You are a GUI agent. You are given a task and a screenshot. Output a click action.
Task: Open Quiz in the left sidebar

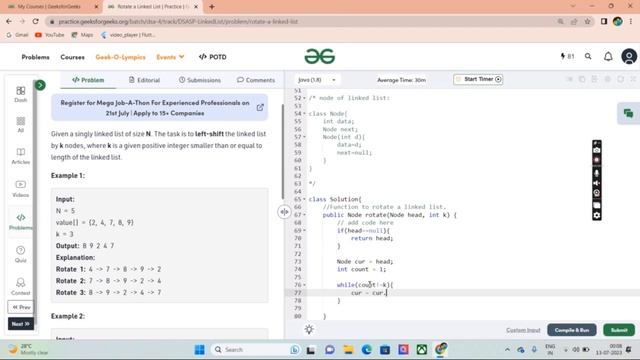pyautogui.click(x=21, y=254)
